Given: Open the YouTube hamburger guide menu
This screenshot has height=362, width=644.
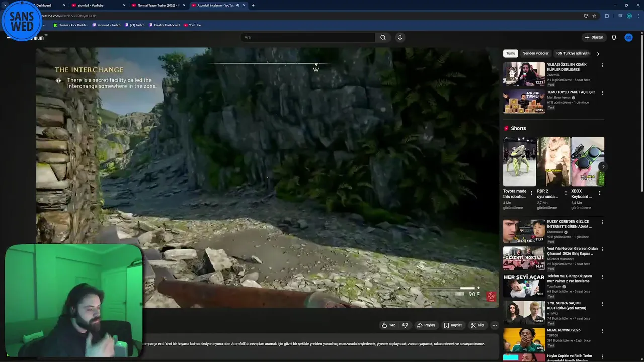Looking at the screenshot, I should click(x=9, y=37).
